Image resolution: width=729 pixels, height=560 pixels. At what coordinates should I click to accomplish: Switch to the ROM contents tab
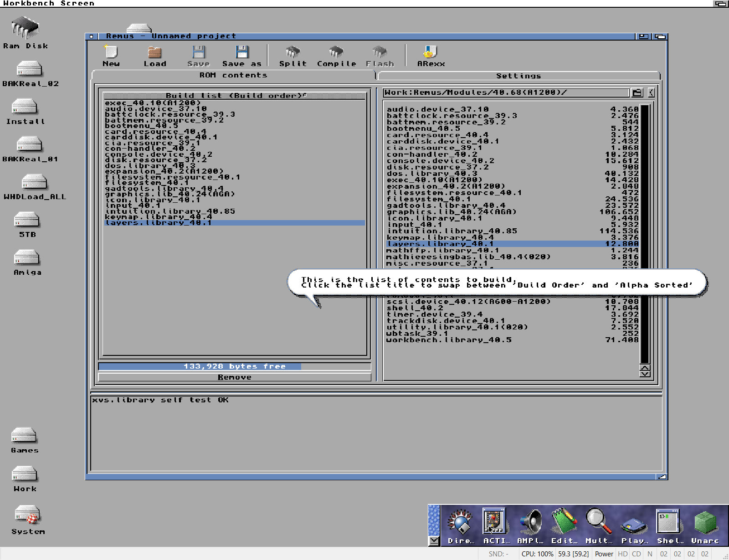[233, 75]
